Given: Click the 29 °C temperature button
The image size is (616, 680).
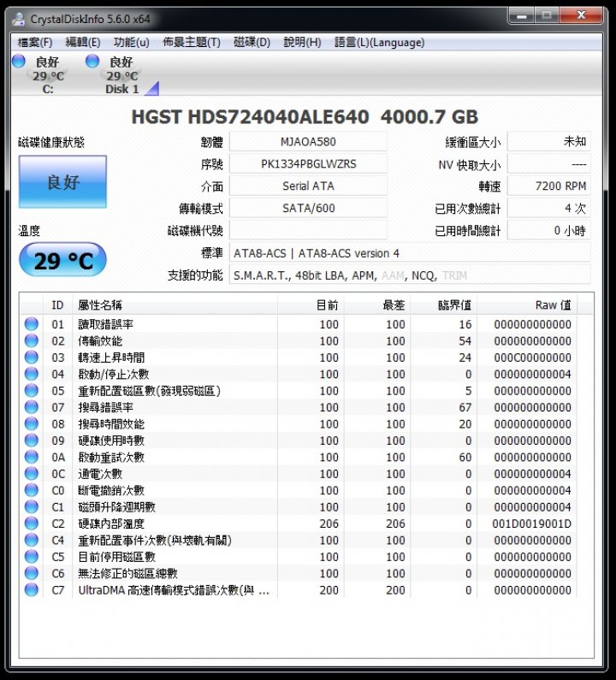Looking at the screenshot, I should [x=63, y=260].
